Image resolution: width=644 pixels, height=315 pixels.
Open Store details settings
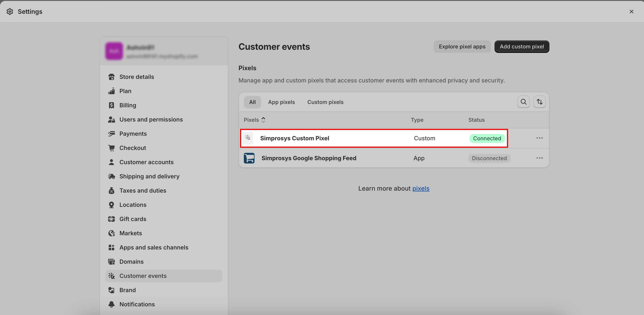coord(164,77)
